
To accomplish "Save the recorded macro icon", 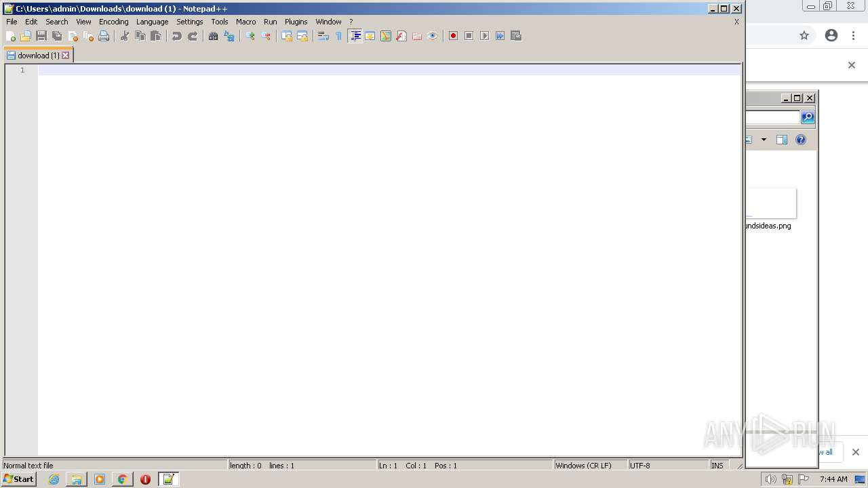I will coord(516,36).
